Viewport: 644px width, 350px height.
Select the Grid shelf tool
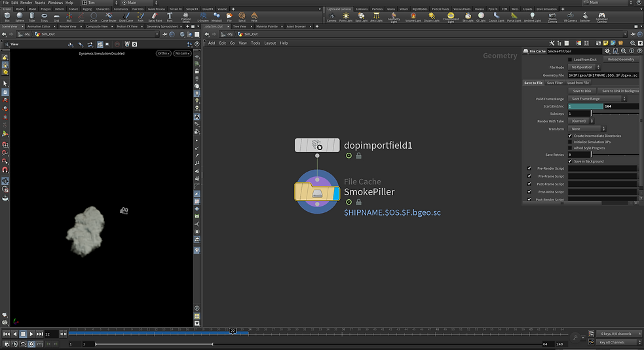click(x=56, y=17)
